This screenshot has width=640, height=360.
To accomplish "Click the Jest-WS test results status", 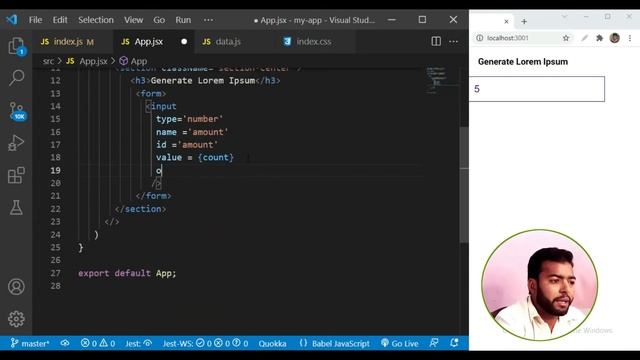I will [205, 343].
